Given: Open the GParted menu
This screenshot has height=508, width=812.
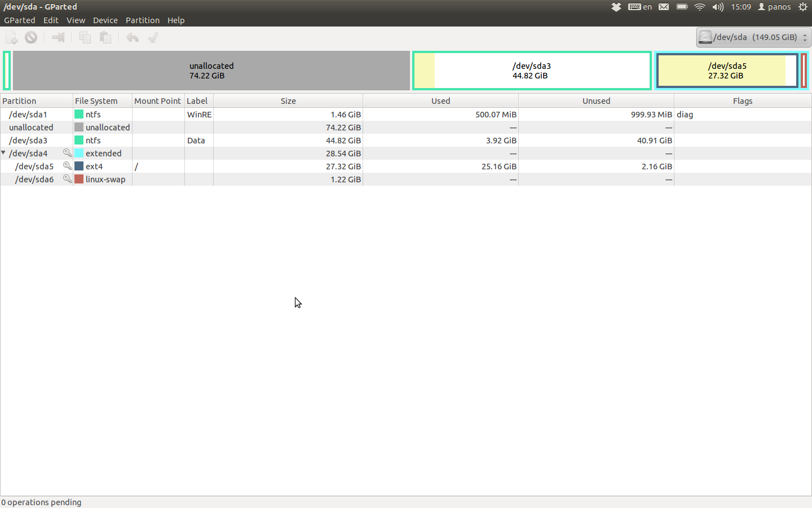Looking at the screenshot, I should pyautogui.click(x=20, y=20).
